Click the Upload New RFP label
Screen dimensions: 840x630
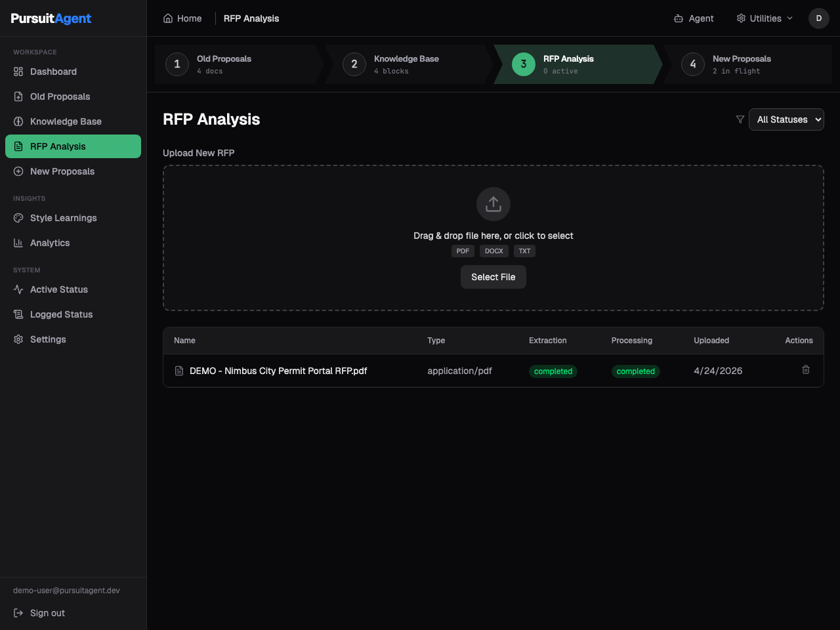coord(199,153)
